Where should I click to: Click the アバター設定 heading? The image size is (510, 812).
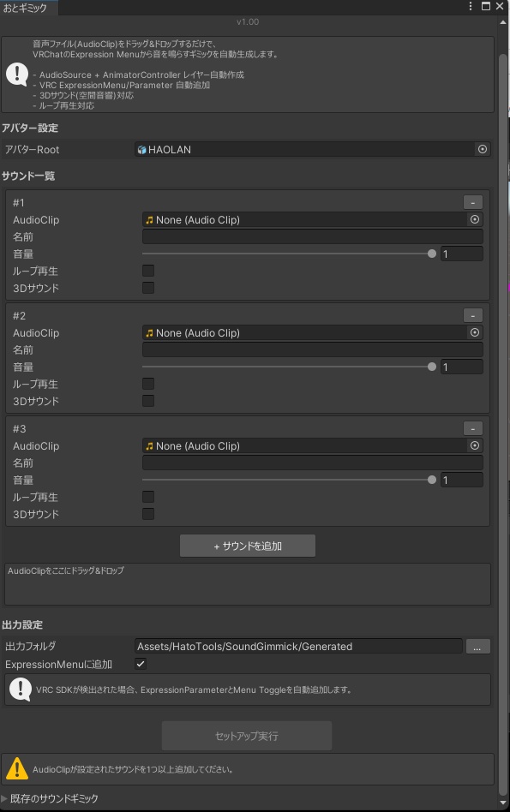pyautogui.click(x=30, y=128)
